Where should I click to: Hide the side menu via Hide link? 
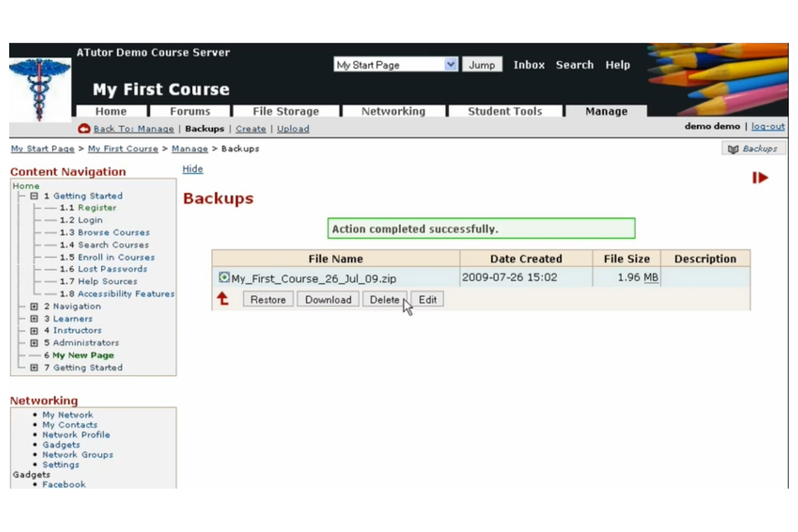[x=192, y=169]
